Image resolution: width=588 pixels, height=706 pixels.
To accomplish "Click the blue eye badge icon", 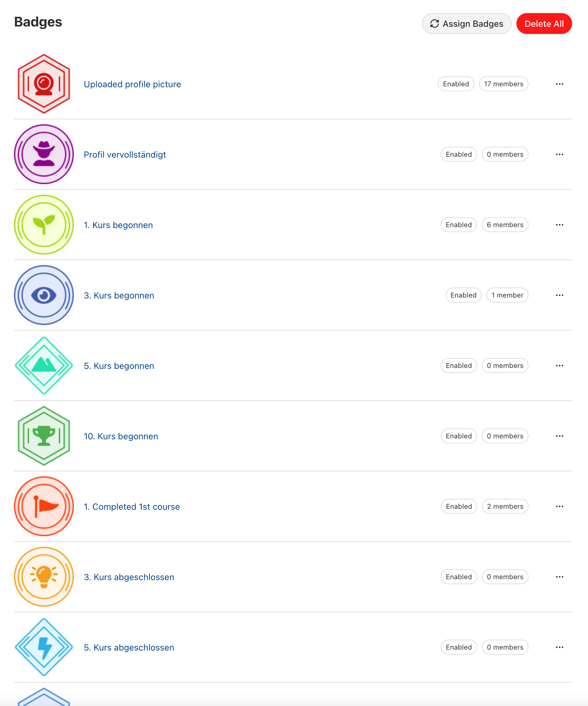I will (44, 295).
